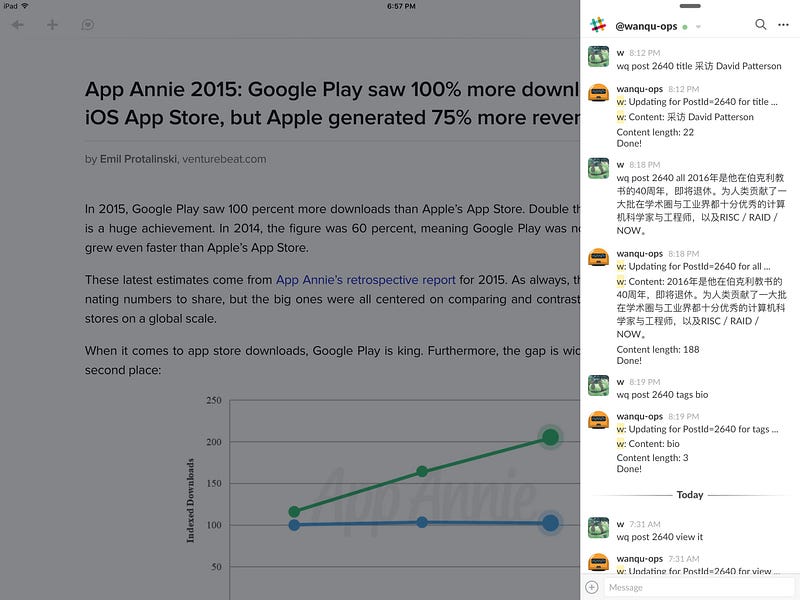Tap the article headline App Annie 2015
Screen dimensions: 800x600
(x=332, y=103)
